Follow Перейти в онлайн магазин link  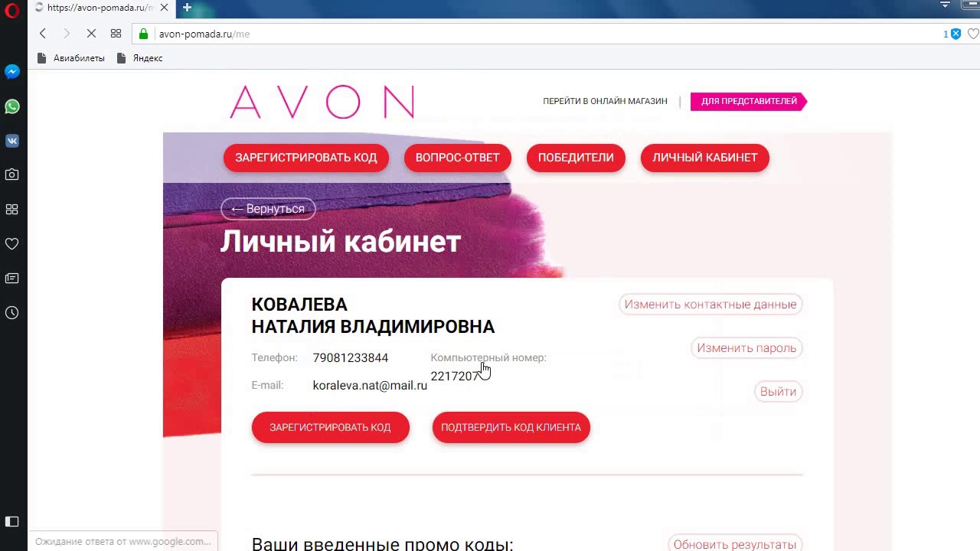click(605, 101)
